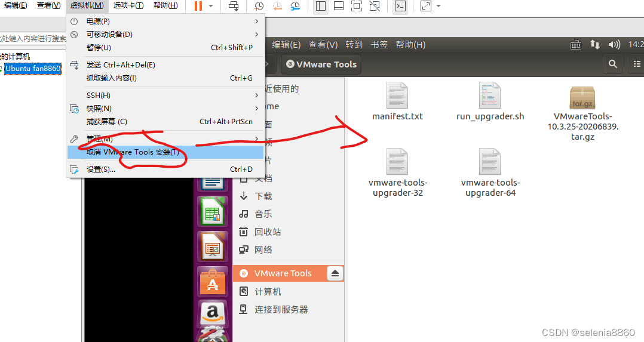Image resolution: width=644 pixels, height=342 pixels.
Task: Expand the 可移动设备(D) submenu
Action: pyautogui.click(x=165, y=35)
